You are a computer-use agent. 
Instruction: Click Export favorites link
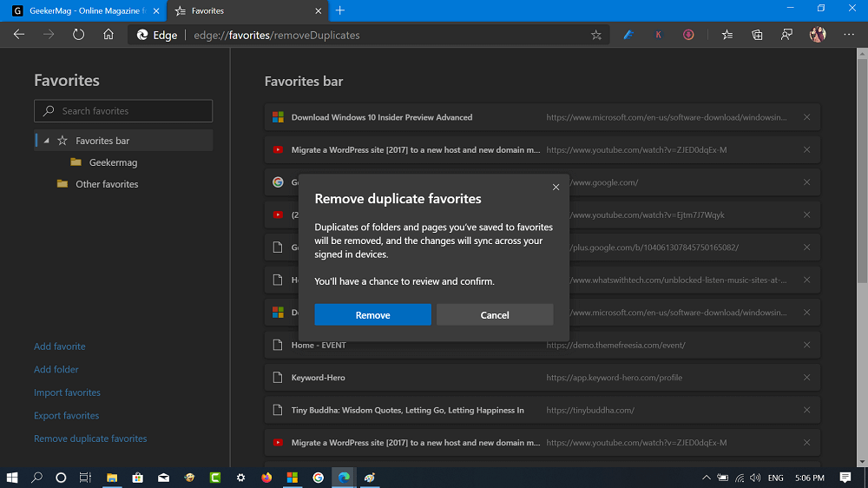67,415
